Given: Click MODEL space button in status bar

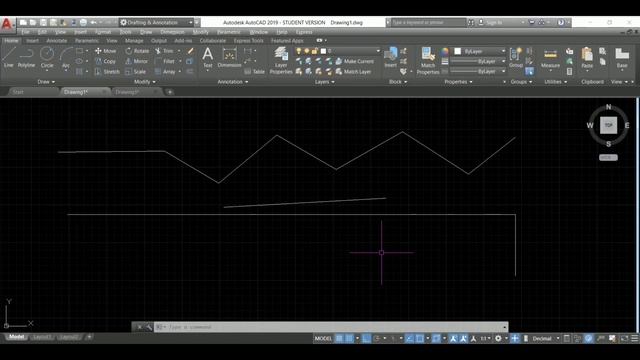Looking at the screenshot, I should click(x=323, y=338).
